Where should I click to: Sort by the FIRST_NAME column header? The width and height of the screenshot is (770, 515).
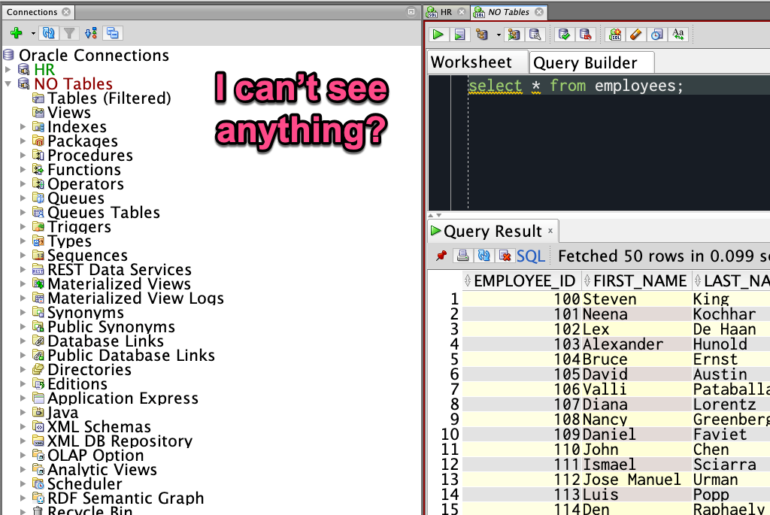[637, 280]
